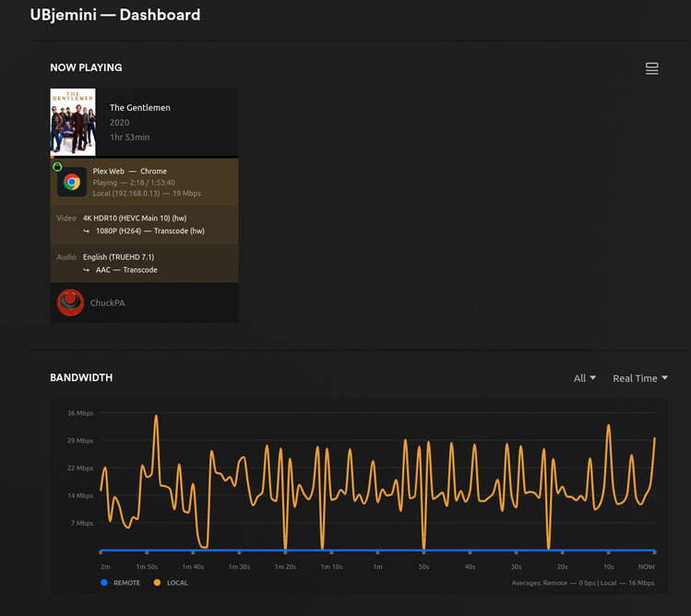
Task: Click the '2m' time axis label
Action: (x=105, y=566)
